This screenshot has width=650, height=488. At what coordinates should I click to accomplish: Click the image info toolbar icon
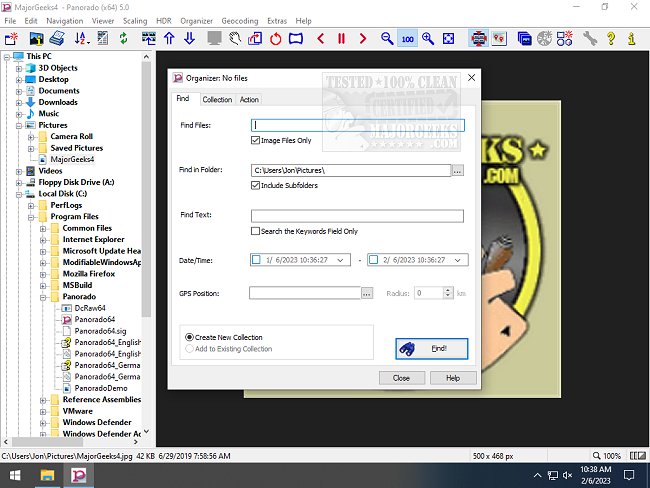click(36, 39)
